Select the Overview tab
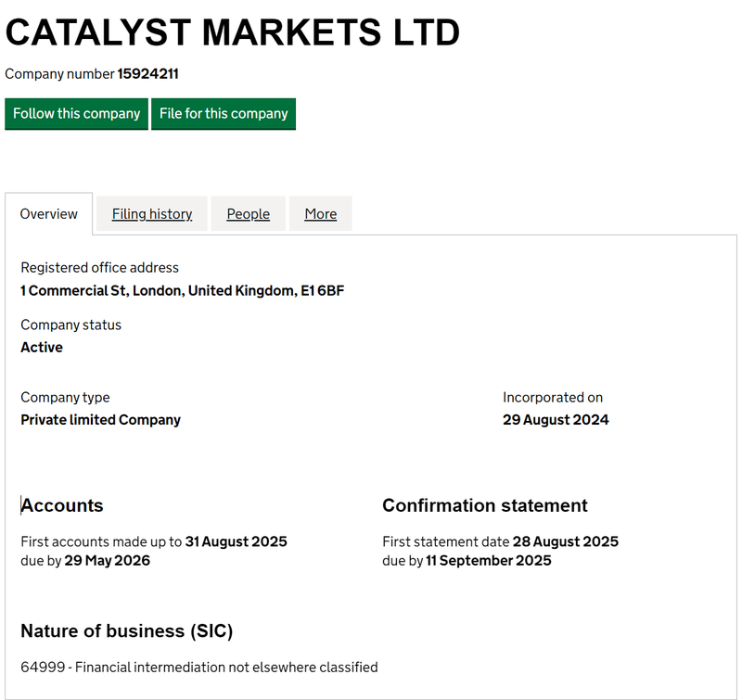 (48, 213)
